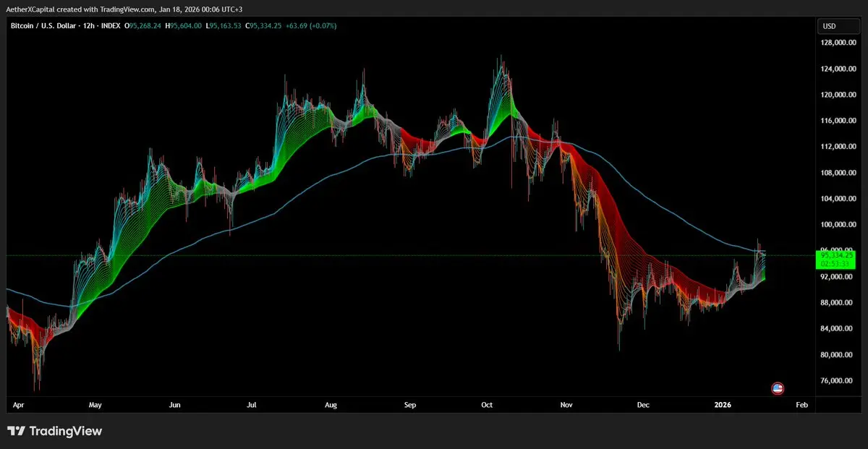Click the Oct label on time axis
The height and width of the screenshot is (449, 868).
(x=487, y=406)
